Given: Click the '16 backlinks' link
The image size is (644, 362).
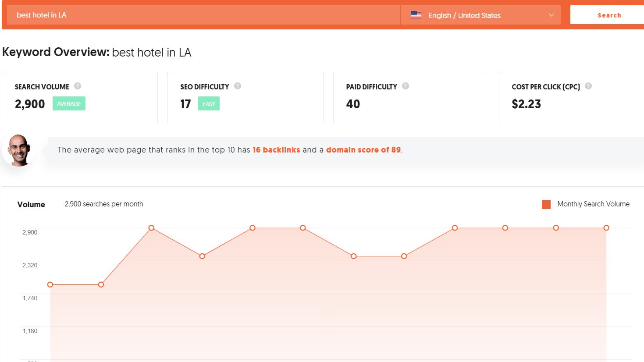Looking at the screenshot, I should [276, 150].
